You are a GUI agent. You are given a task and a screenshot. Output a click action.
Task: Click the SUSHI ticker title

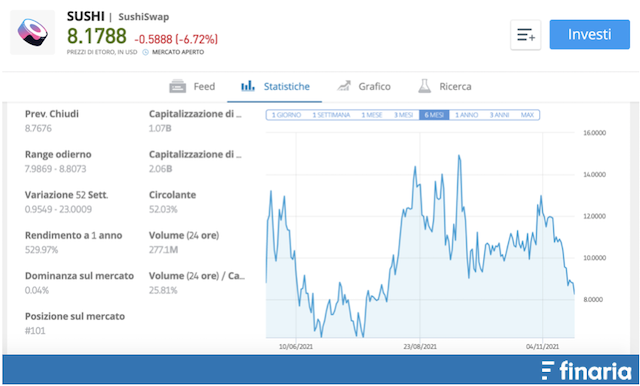[x=86, y=16]
